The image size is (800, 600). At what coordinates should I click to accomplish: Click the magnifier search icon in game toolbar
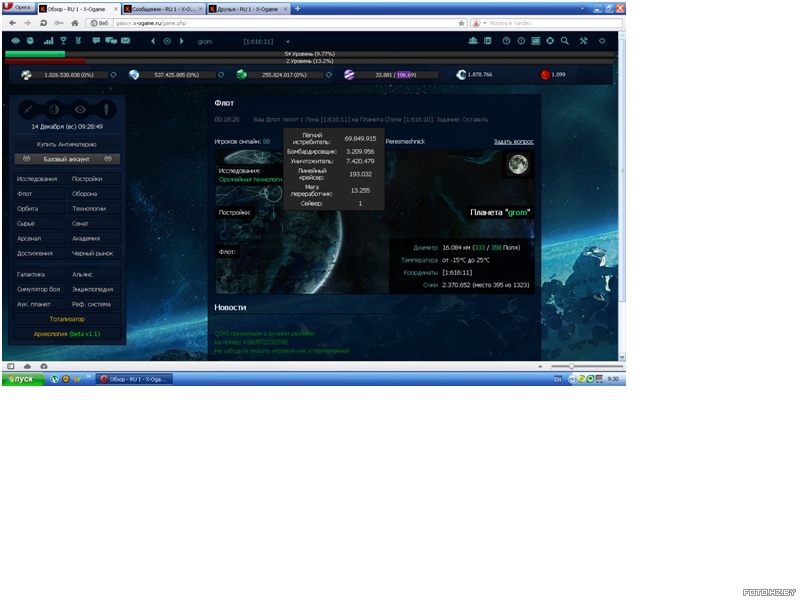coord(565,41)
